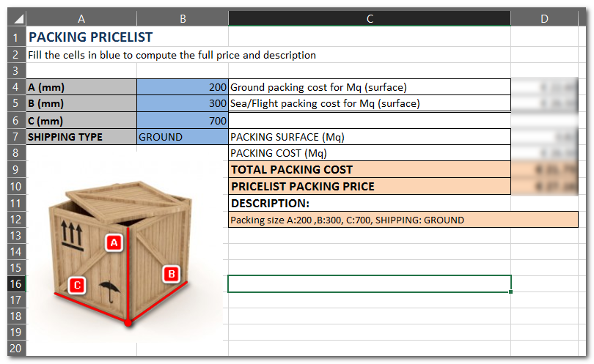Screen dimensions: 594x364
Task: Click the red B label on crate
Action: tap(171, 274)
